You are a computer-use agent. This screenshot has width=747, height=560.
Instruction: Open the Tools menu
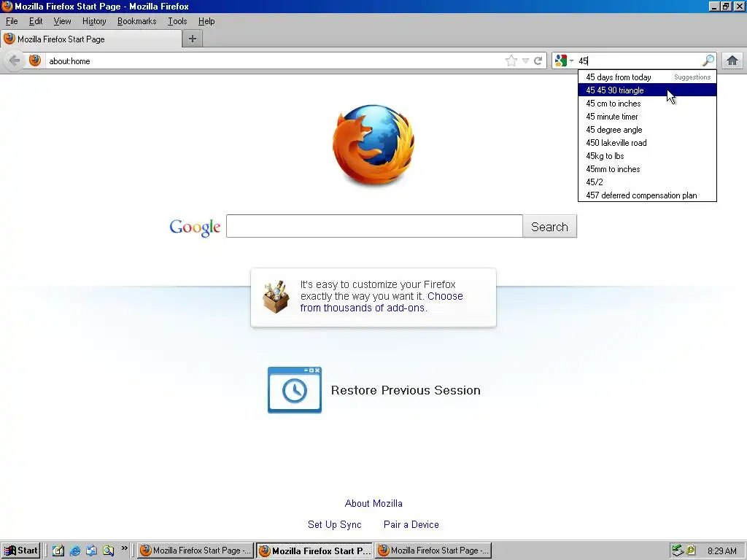point(177,21)
